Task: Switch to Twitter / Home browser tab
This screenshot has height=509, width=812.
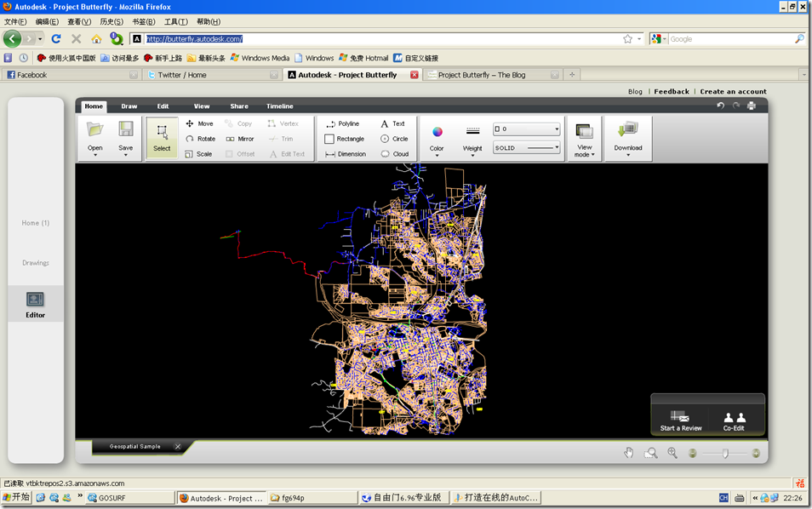Action: (211, 75)
